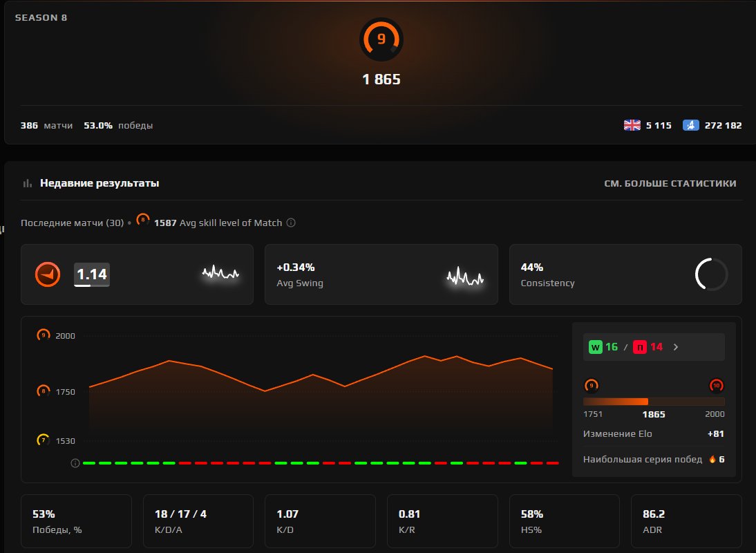Click the Изменение Elo +81 value
This screenshot has height=553, width=756.
click(715, 434)
